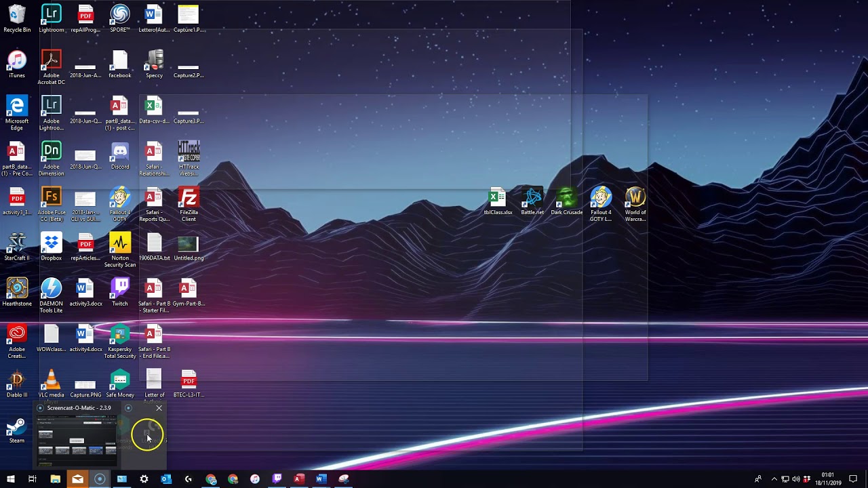Open the Adobe Creative Cloud desktop icon
Viewport: 868px width, 488px height.
tap(17, 341)
